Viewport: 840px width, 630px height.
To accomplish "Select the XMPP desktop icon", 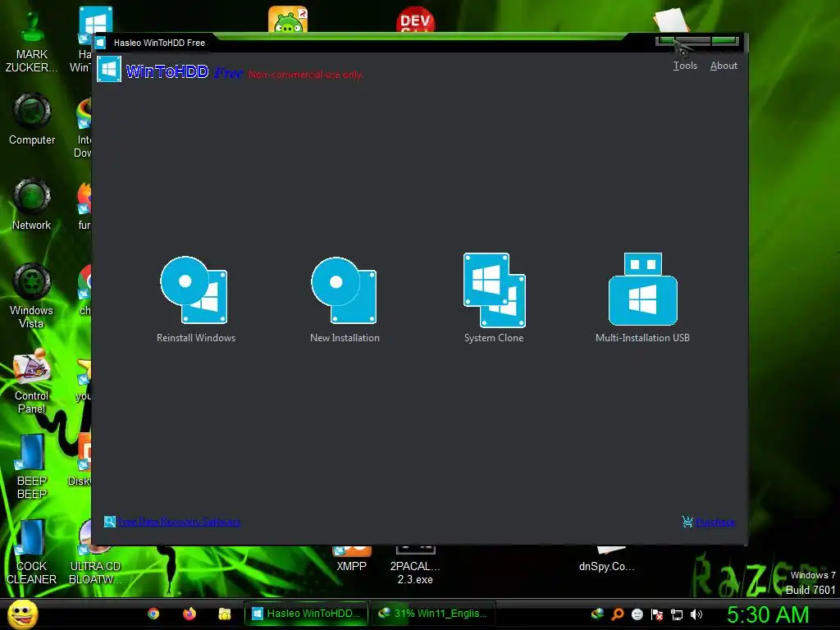I will click(351, 559).
